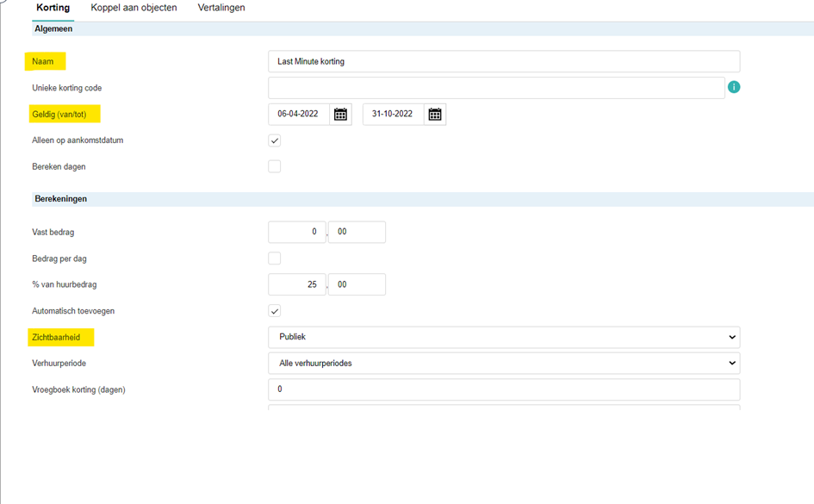Click the info icon beside unique code

click(734, 87)
